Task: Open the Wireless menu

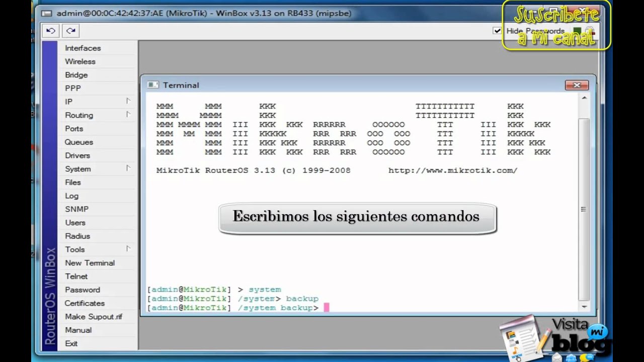Action: point(80,61)
